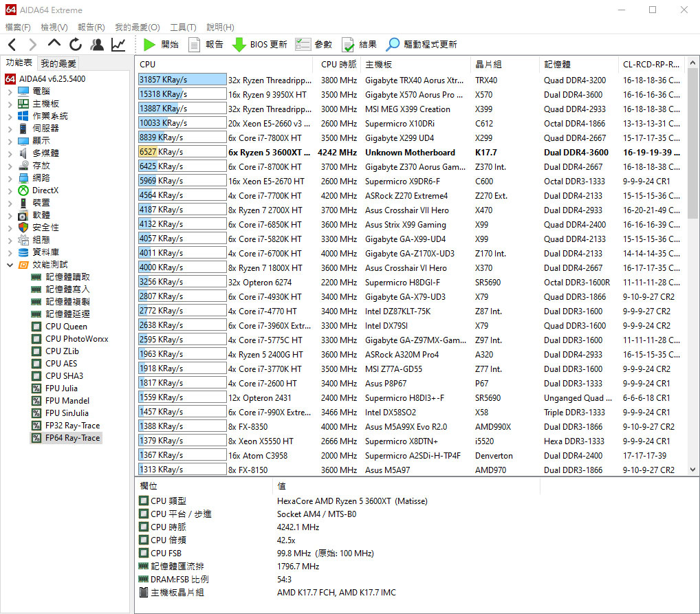Screen dimensions: 700x614
Task: Collapse the 效能測試 tree node
Action: pyautogui.click(x=10, y=265)
